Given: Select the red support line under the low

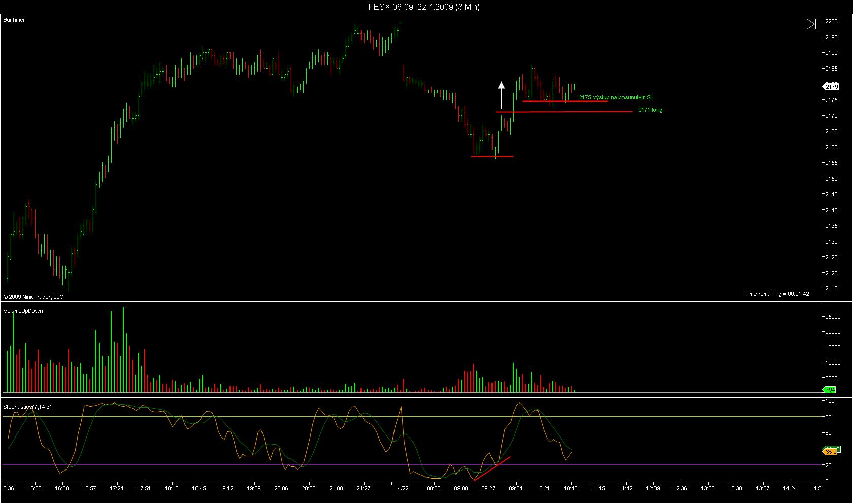Looking at the screenshot, I should [492, 156].
